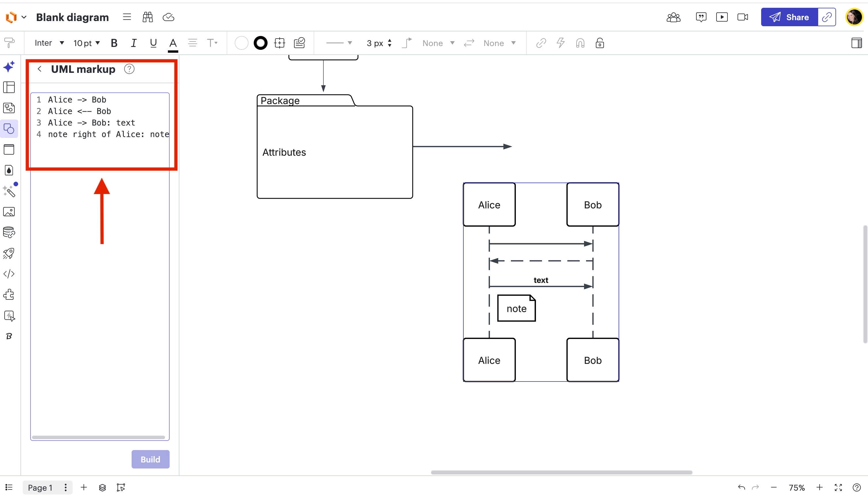
Task: Open the image insert sidebar icon
Action: click(9, 212)
